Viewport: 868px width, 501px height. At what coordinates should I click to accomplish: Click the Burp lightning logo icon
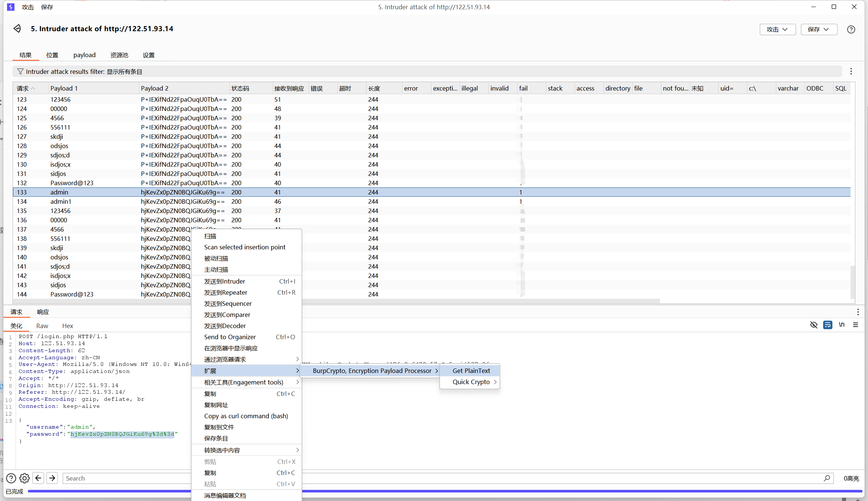[x=11, y=7]
